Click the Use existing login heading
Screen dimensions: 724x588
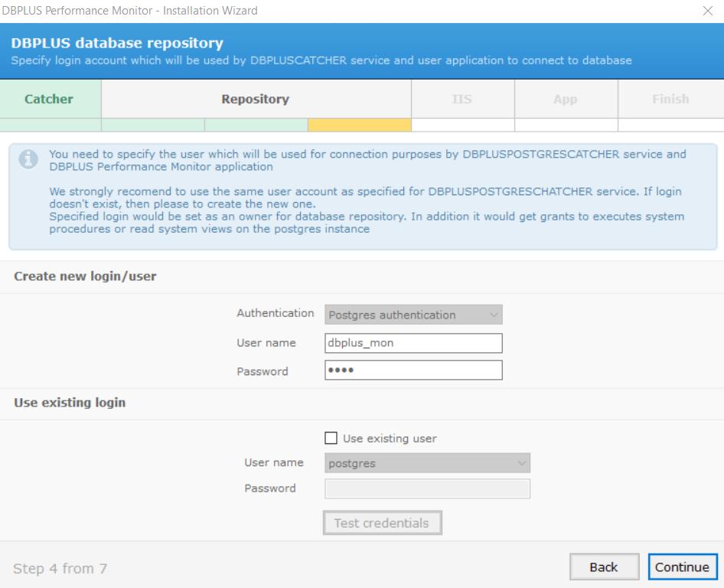[70, 402]
